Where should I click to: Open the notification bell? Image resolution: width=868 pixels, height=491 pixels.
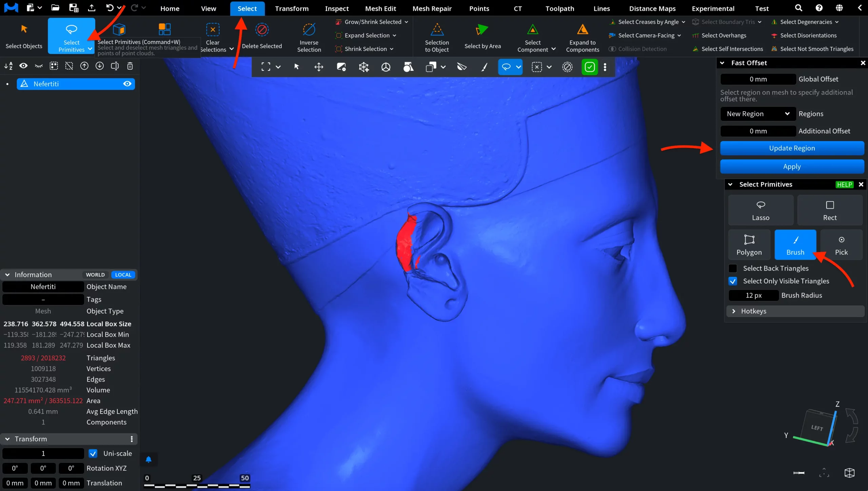(x=149, y=459)
